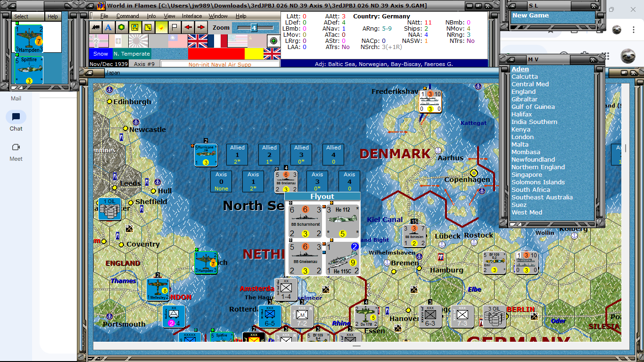Open the Interface menu
The image size is (644, 362).
click(192, 16)
